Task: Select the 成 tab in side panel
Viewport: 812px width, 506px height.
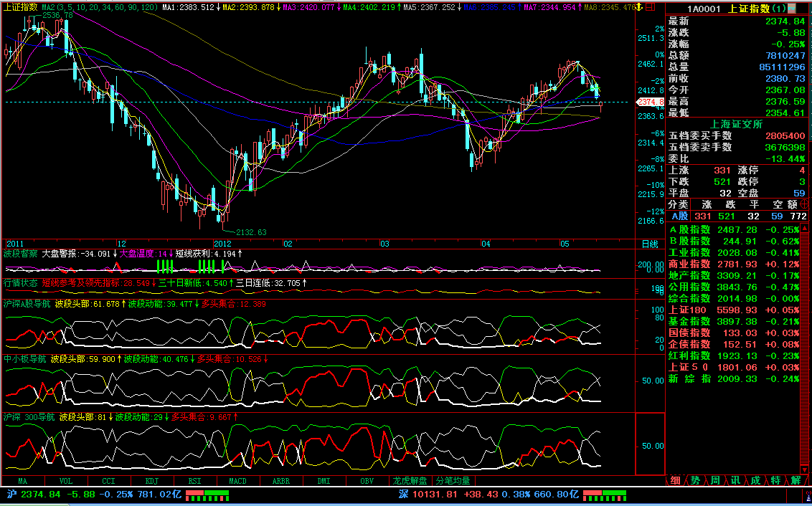Action: pyautogui.click(x=755, y=481)
